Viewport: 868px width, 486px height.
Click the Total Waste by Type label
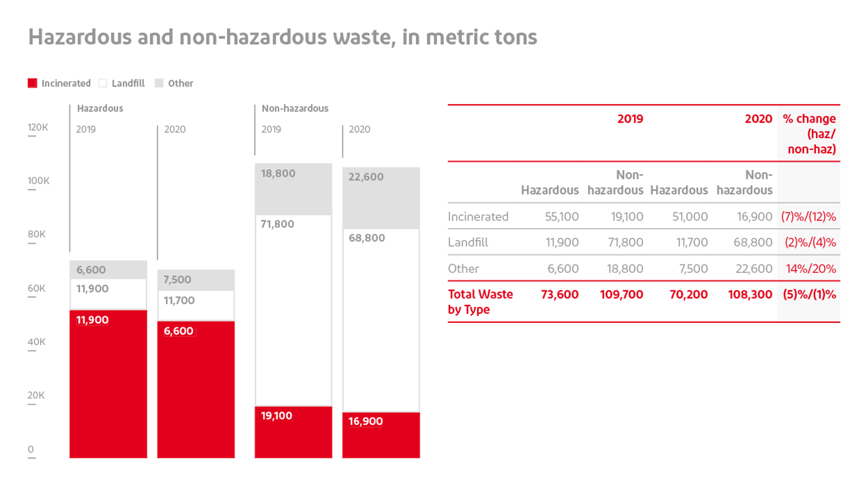coord(480,302)
